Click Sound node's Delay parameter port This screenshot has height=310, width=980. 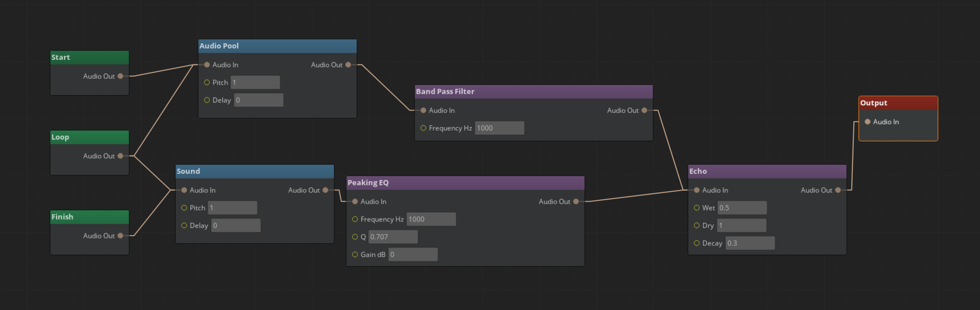(184, 225)
